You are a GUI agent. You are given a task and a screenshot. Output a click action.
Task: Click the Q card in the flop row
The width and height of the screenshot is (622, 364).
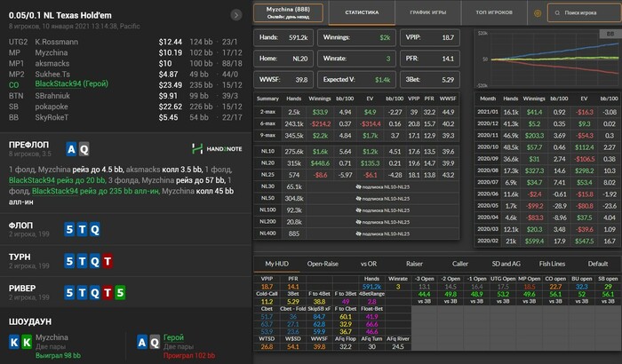tap(95, 230)
